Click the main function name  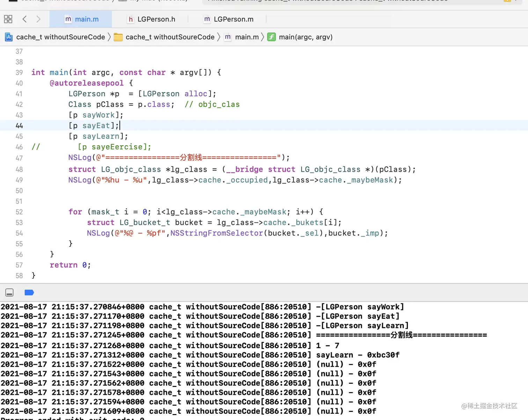coord(59,73)
